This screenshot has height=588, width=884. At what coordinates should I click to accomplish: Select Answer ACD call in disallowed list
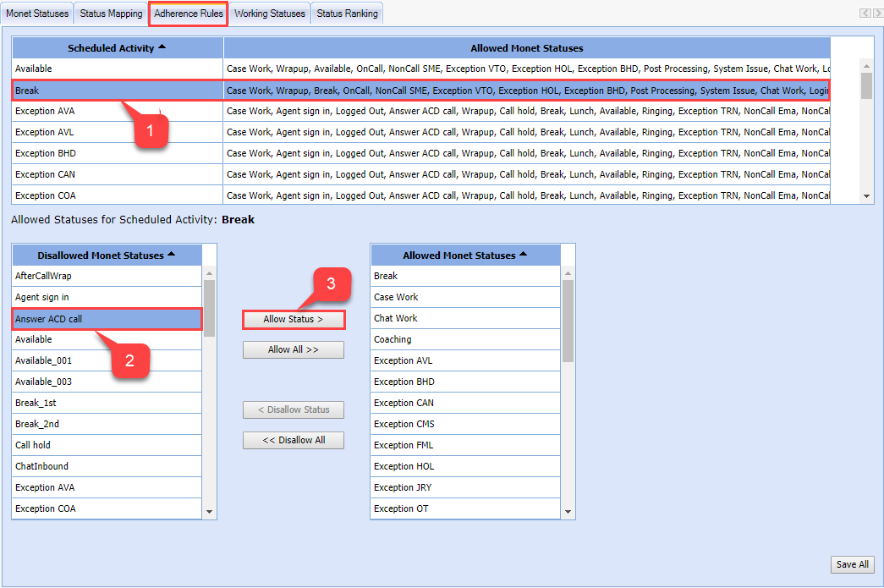[x=107, y=319]
